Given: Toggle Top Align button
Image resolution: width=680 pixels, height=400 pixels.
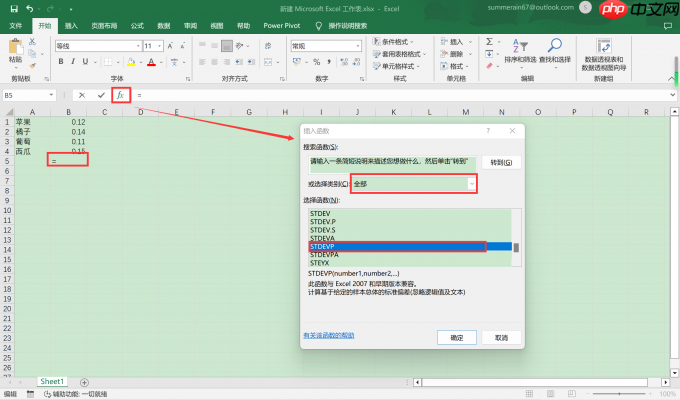Looking at the screenshot, I should pos(202,46).
